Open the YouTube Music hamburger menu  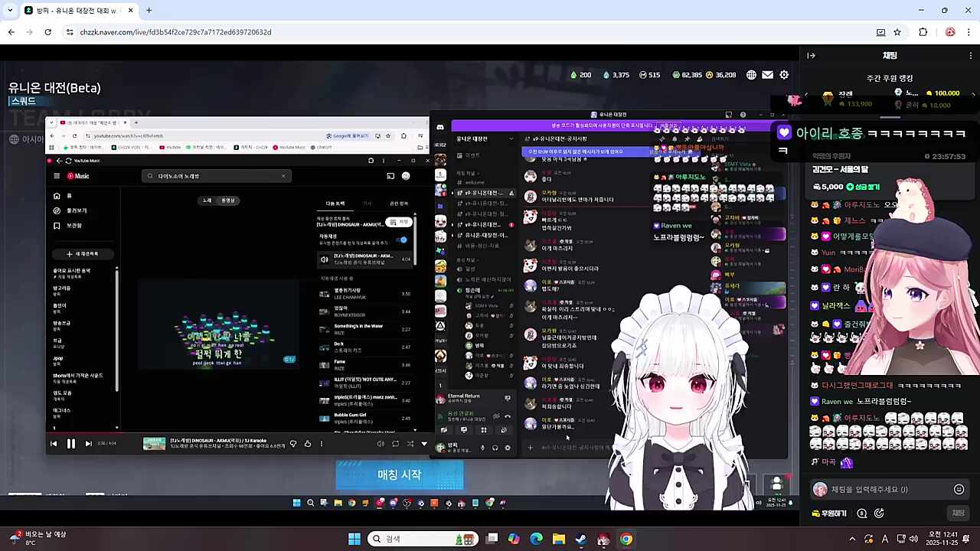click(x=57, y=176)
